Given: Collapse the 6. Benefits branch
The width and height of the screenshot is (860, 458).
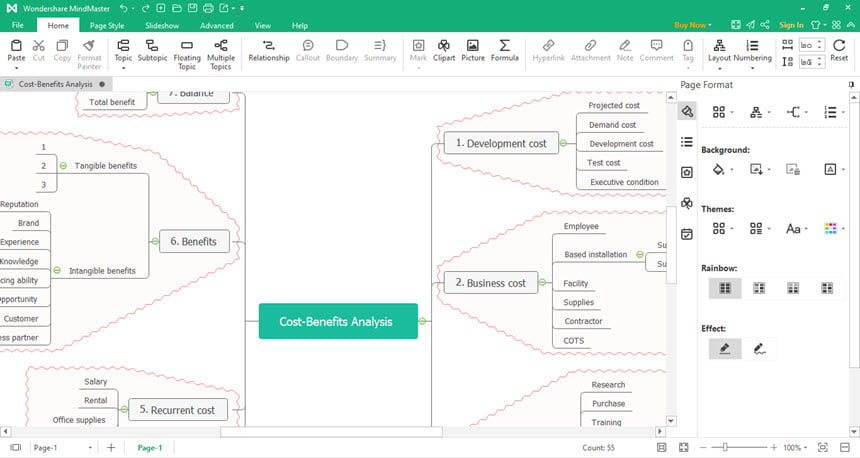Looking at the screenshot, I should click(155, 241).
